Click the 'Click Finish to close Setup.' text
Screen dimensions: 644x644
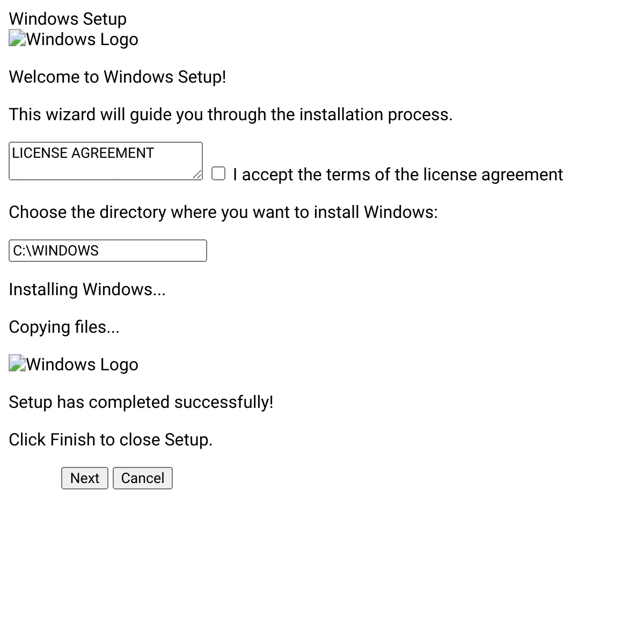pyautogui.click(x=111, y=440)
